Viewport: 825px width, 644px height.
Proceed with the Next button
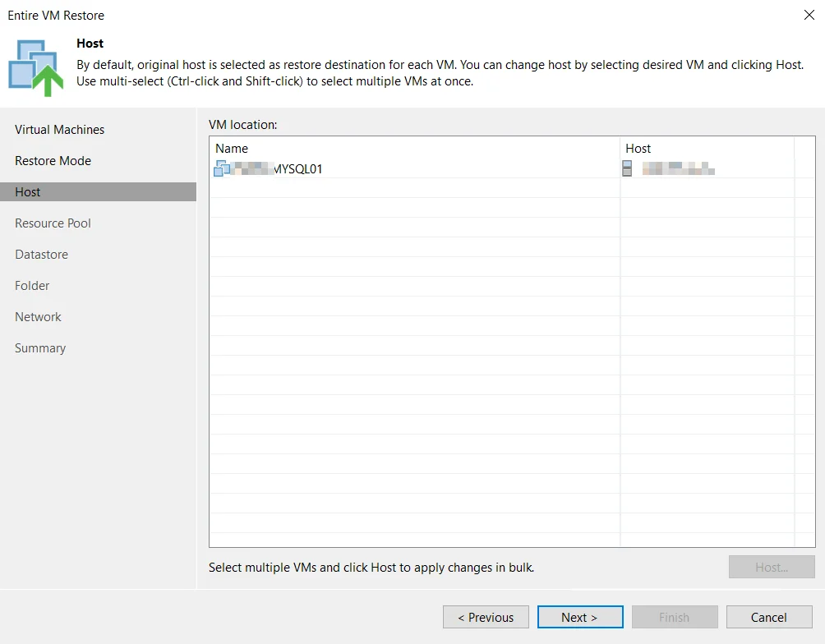580,617
